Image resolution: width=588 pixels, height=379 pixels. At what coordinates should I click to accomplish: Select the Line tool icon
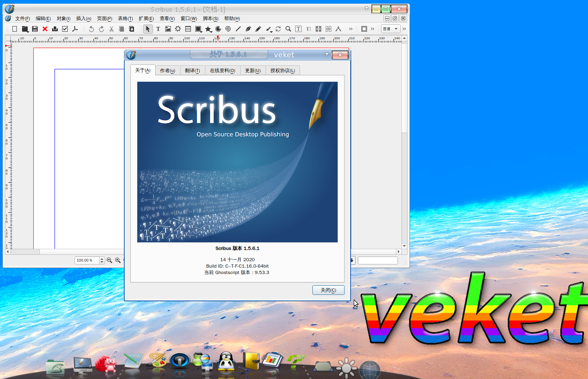tap(238, 29)
